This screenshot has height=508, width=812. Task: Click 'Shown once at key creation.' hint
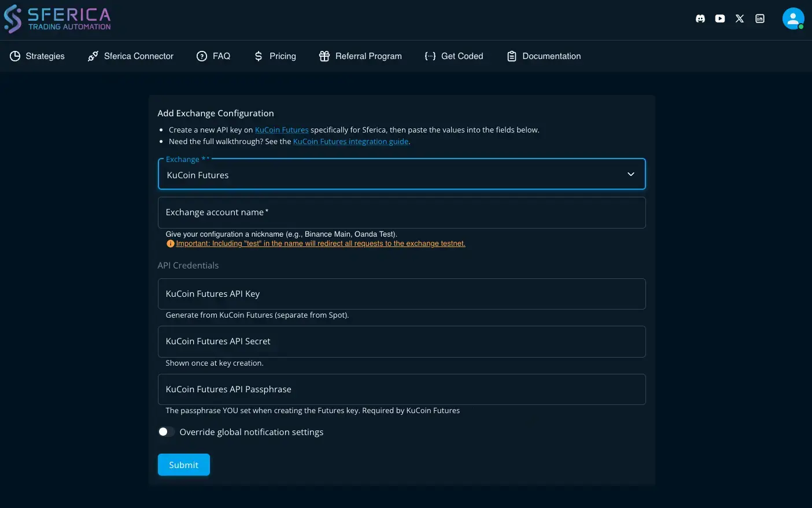coord(215,363)
